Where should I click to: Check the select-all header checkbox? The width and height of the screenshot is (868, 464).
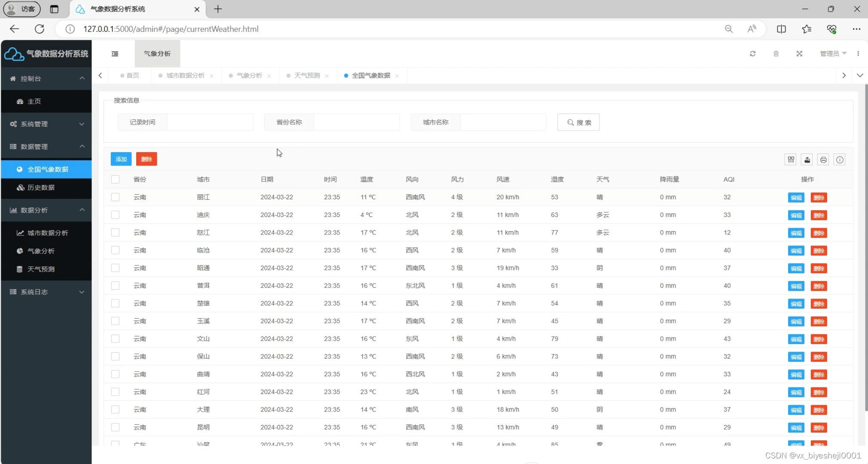click(x=115, y=179)
